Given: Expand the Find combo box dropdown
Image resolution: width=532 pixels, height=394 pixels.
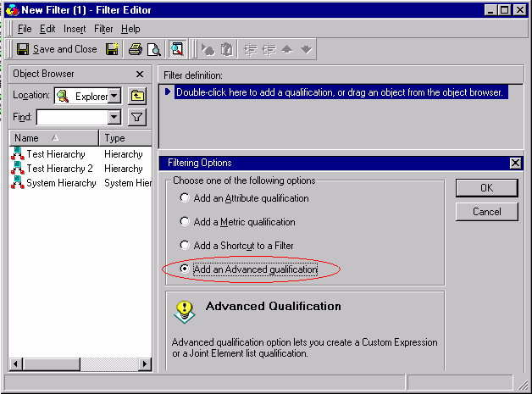Looking at the screenshot, I should [114, 117].
